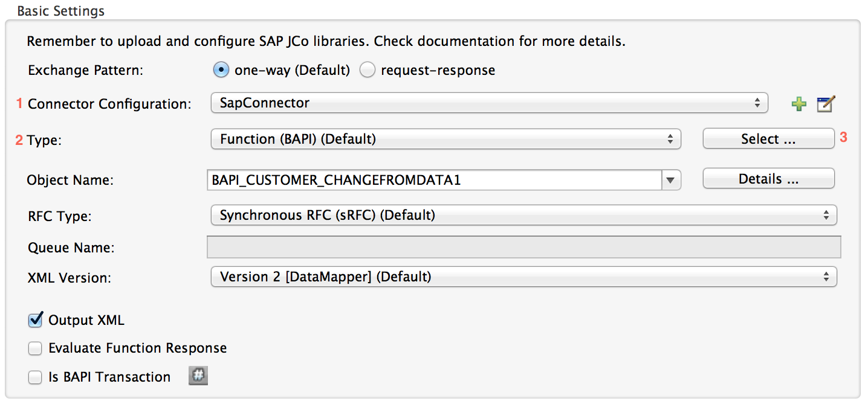Enable Evaluate Function Response
Image resolution: width=868 pixels, height=407 pixels.
coord(36,348)
